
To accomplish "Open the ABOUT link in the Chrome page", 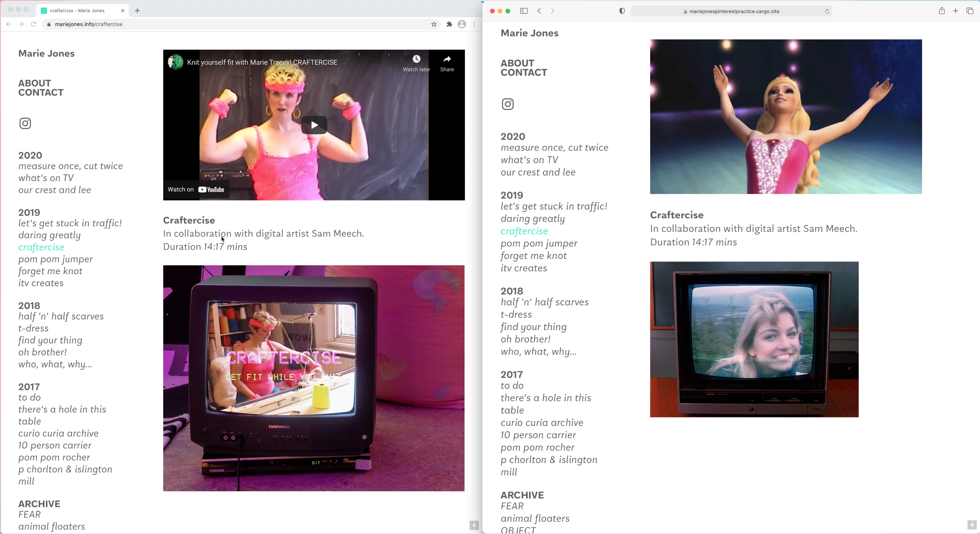I will click(x=35, y=83).
